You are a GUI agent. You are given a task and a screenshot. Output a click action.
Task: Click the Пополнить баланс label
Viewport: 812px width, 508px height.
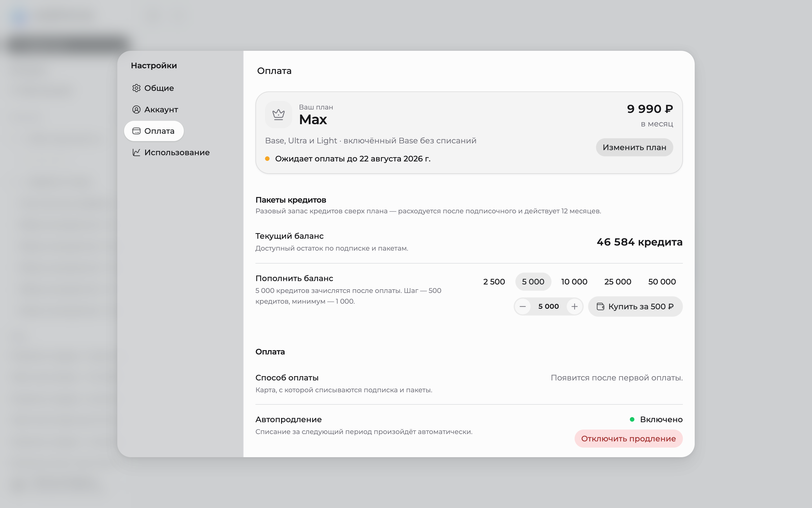click(294, 278)
